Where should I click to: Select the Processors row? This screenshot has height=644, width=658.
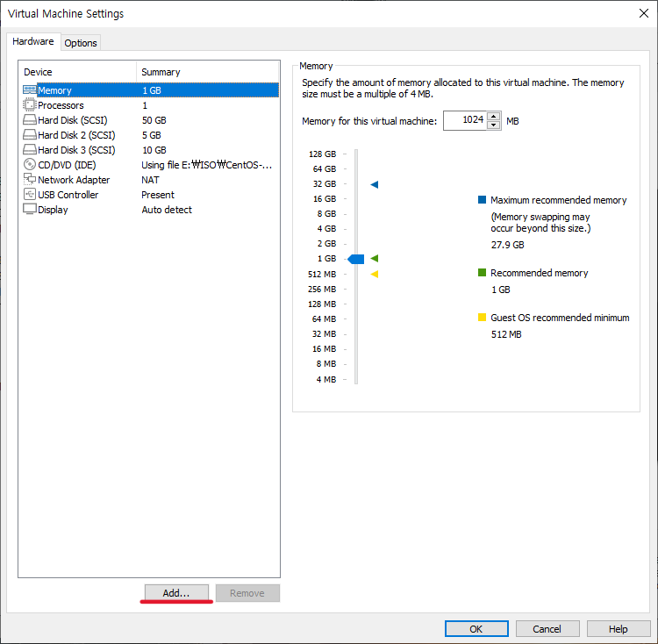150,105
